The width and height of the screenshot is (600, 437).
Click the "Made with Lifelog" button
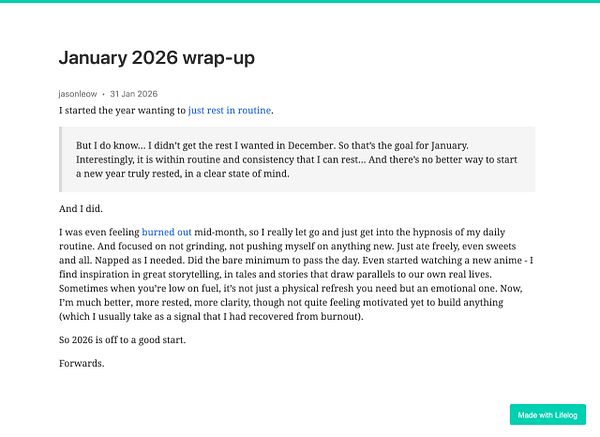547,415
